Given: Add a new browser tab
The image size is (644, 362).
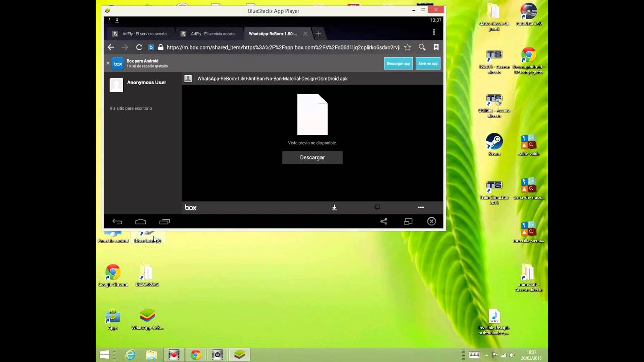Looking at the screenshot, I should tap(318, 34).
